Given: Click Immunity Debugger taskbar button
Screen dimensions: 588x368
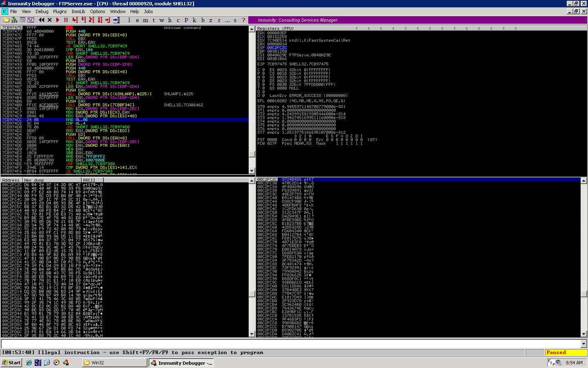Looking at the screenshot, I should click(181, 363).
